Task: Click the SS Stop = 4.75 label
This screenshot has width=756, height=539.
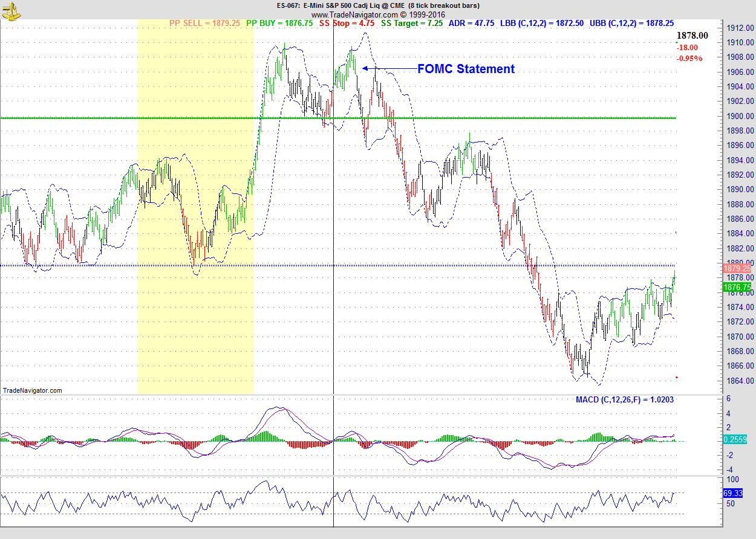Action: coord(355,23)
